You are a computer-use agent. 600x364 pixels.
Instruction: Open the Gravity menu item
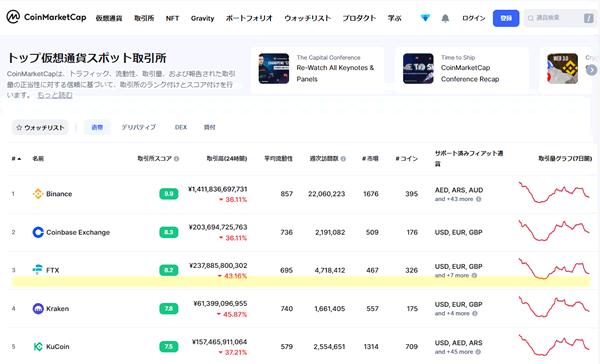point(202,18)
